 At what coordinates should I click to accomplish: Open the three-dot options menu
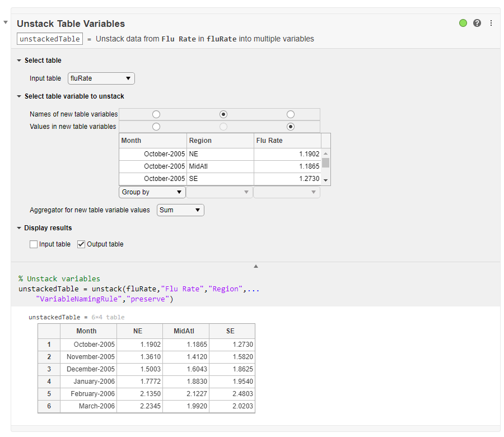click(x=490, y=23)
